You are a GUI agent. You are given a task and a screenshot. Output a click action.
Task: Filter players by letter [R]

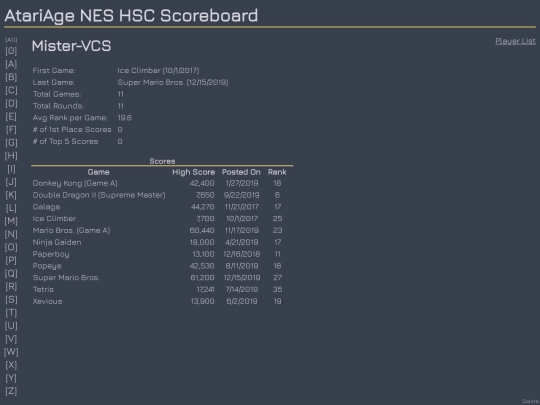click(11, 287)
